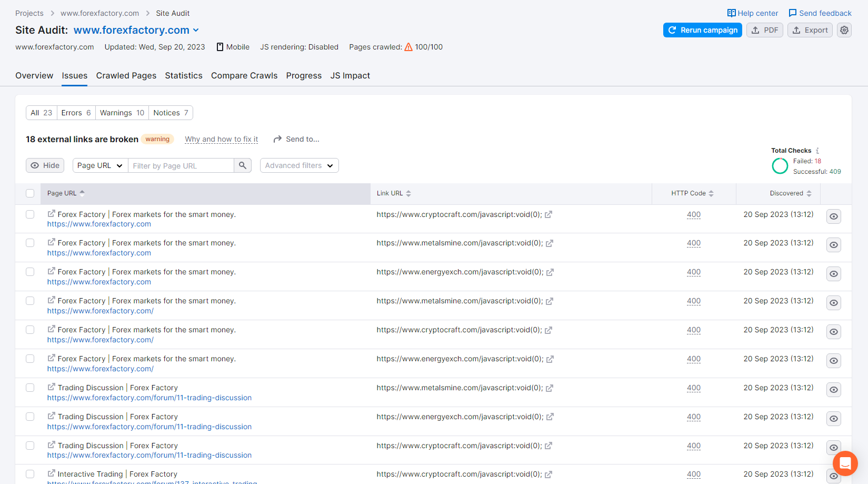Screen dimensions: 868x484
Task: Open external link icon next to first cryptocraft.com link
Action: click(548, 214)
